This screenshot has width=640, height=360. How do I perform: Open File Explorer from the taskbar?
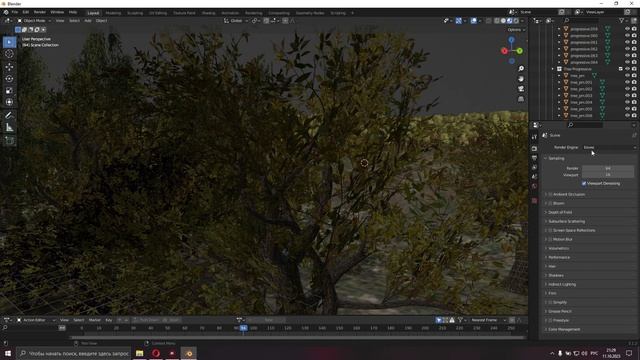140,353
